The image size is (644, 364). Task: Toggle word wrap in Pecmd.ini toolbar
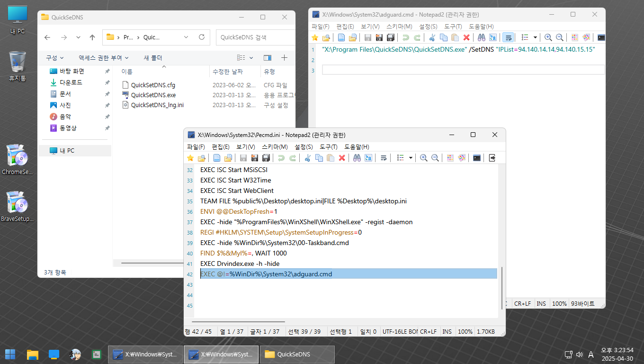click(x=384, y=158)
